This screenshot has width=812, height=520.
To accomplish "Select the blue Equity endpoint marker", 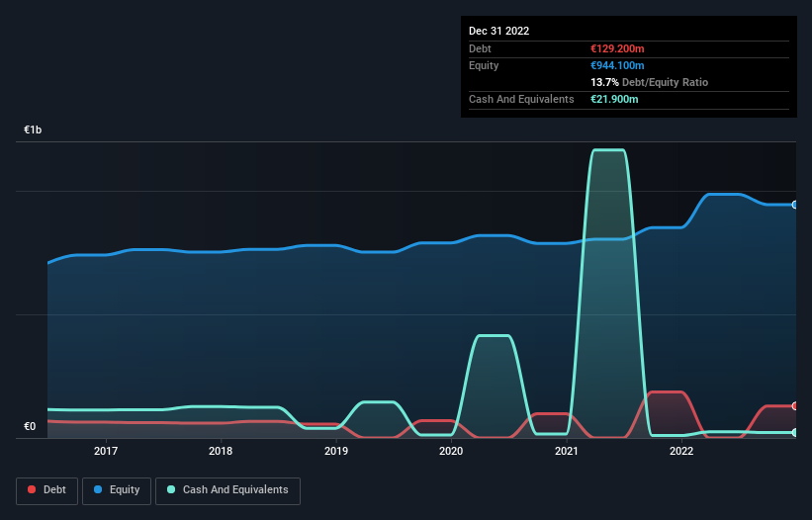I will click(x=795, y=205).
